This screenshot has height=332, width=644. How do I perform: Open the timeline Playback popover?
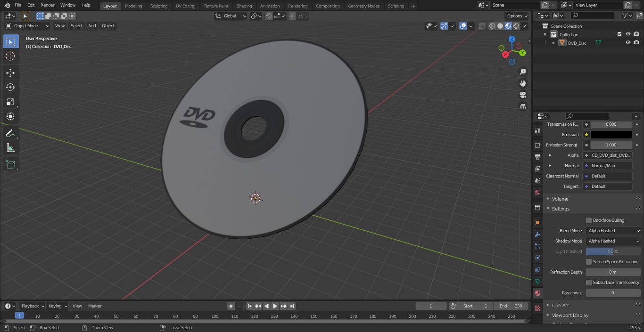pyautogui.click(x=32, y=306)
